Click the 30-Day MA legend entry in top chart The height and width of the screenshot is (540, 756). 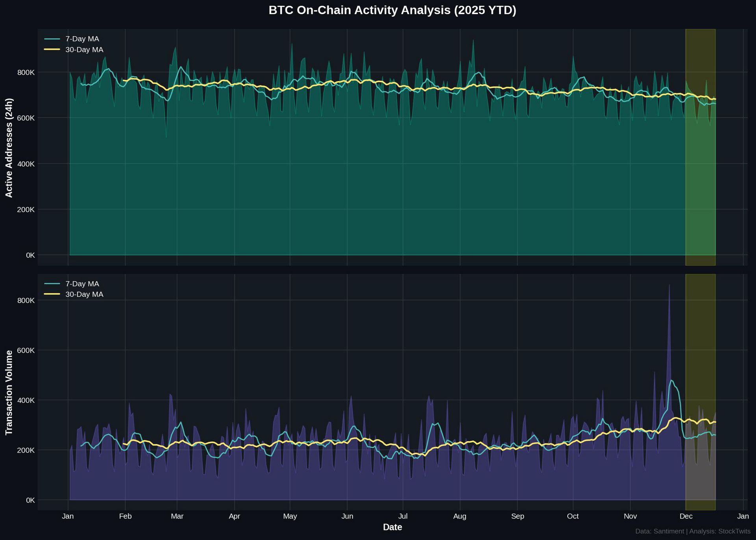(84, 50)
